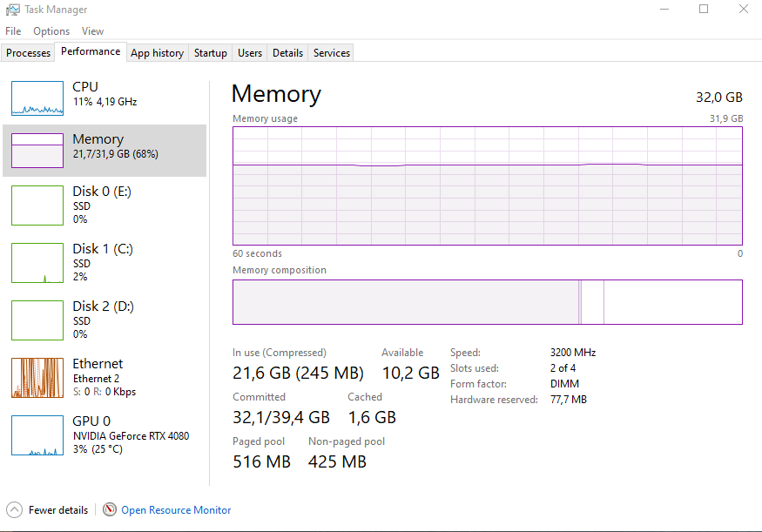Select the Disk 1 (C:) graph icon
Image resolution: width=762 pixels, height=532 pixels.
37,263
